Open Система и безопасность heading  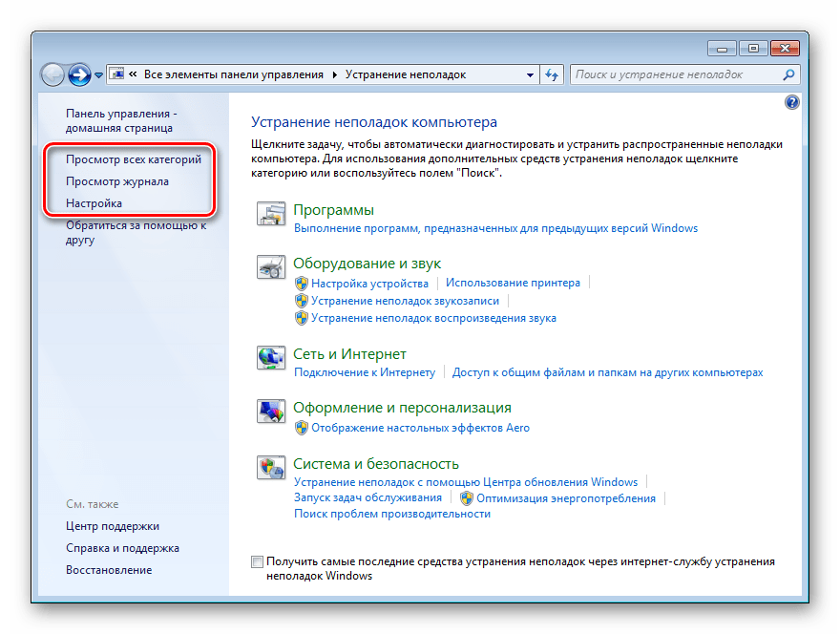coord(375,464)
